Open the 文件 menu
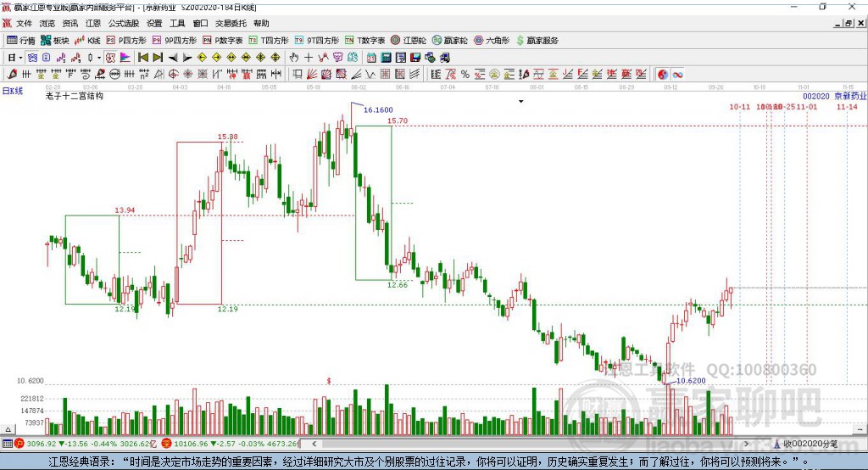 [24, 23]
